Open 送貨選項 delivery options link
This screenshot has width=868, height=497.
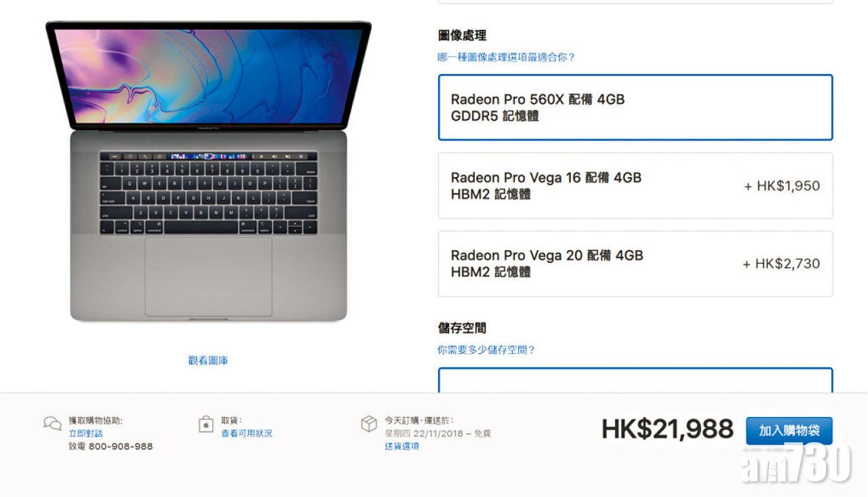401,446
